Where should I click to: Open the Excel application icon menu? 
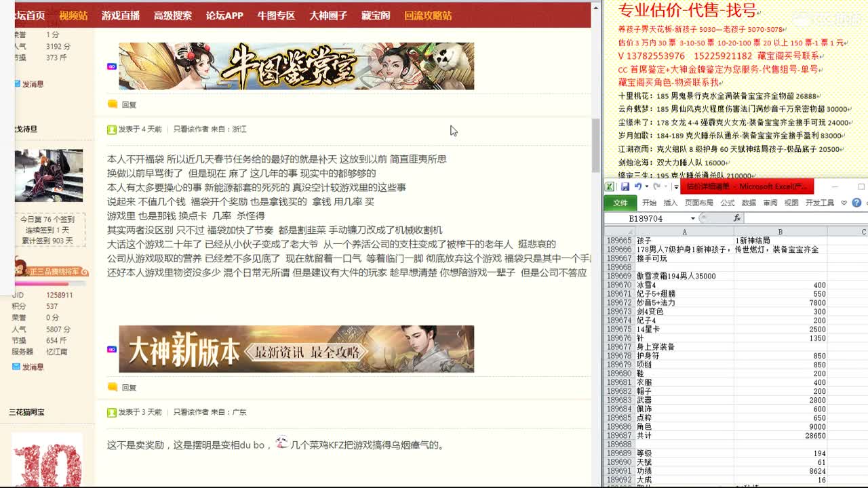(610, 186)
